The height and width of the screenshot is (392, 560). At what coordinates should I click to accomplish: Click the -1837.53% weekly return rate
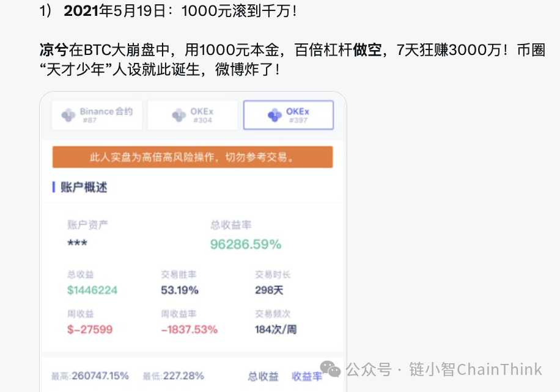189,329
